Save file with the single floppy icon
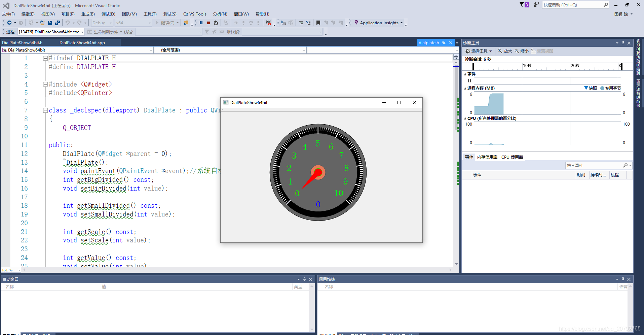Screen dimensions: 644x335 50,23
